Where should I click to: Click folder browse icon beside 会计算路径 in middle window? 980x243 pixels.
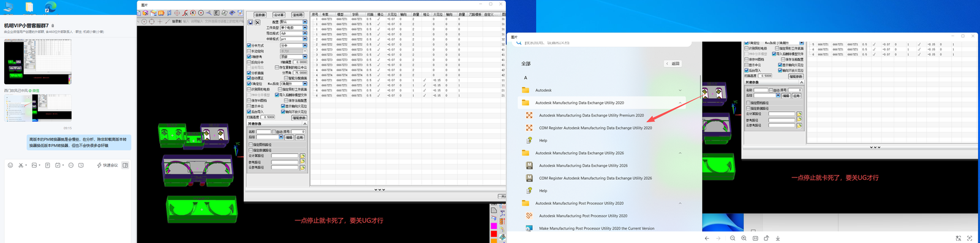[303, 156]
